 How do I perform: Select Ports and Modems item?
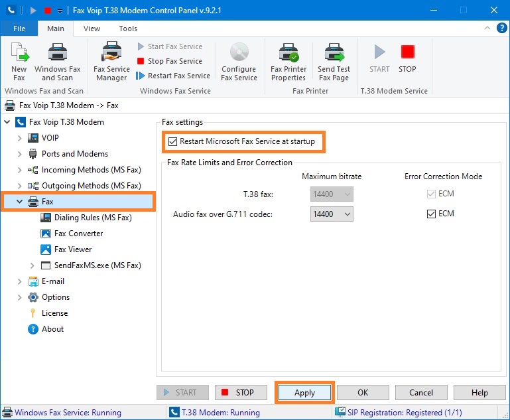[75, 154]
